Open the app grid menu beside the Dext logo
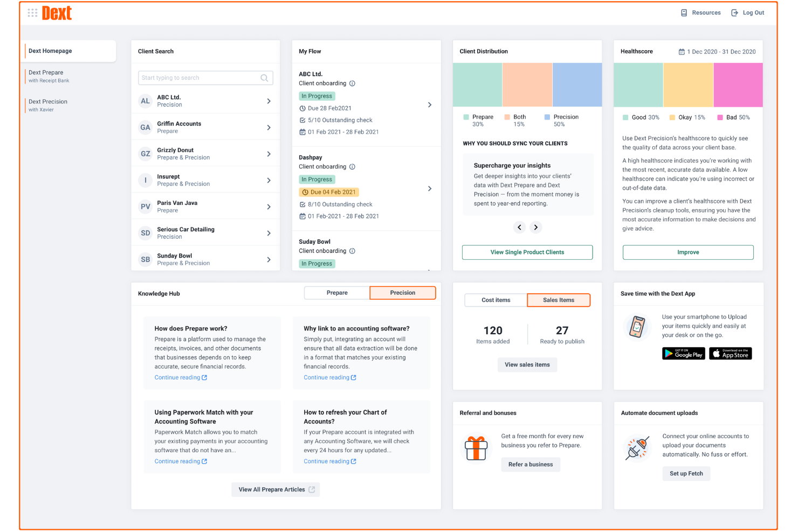Viewport: 798px width, 532px height. pyautogui.click(x=32, y=12)
